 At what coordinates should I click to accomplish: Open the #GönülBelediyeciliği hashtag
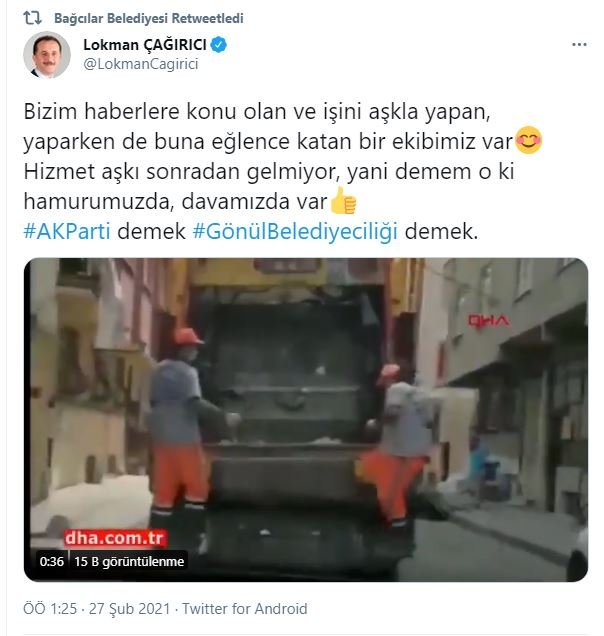pos(295,232)
